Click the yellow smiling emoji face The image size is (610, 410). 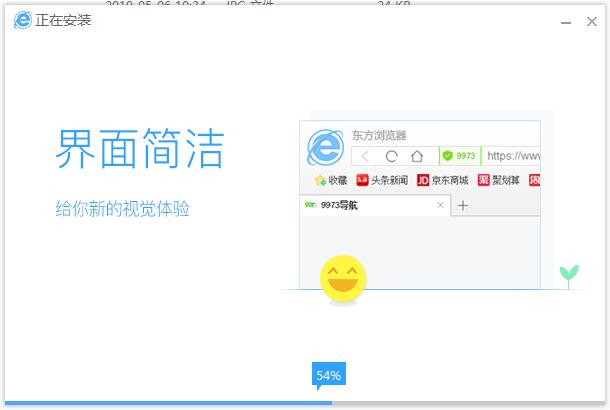[x=343, y=281]
